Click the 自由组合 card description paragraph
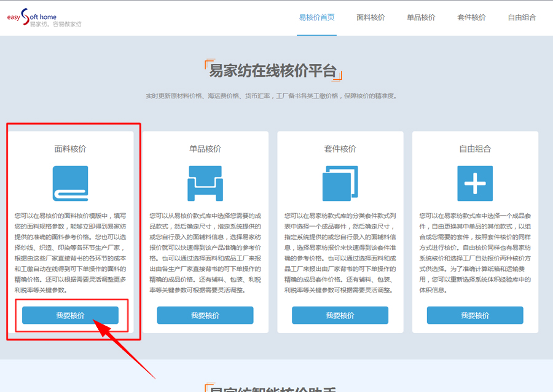The width and height of the screenshot is (553, 392). tap(475, 253)
